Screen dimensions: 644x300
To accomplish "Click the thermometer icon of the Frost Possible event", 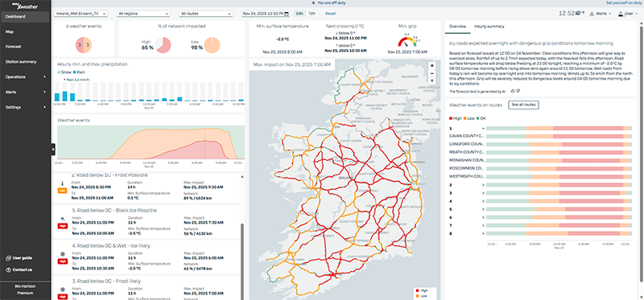I will click(62, 183).
